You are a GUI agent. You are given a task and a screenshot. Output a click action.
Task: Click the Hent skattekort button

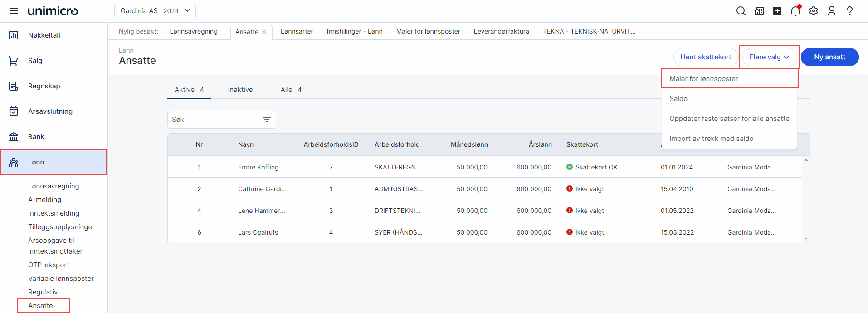[x=706, y=57]
